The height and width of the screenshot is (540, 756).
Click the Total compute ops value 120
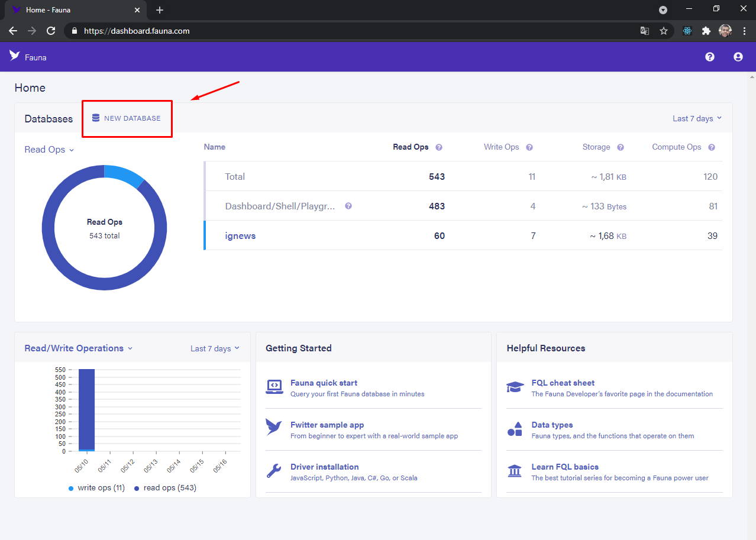(710, 176)
